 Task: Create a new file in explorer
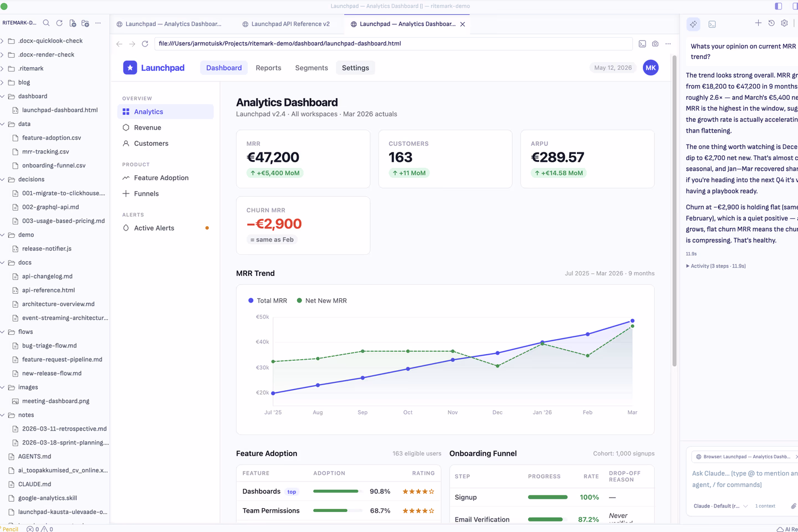(x=73, y=23)
